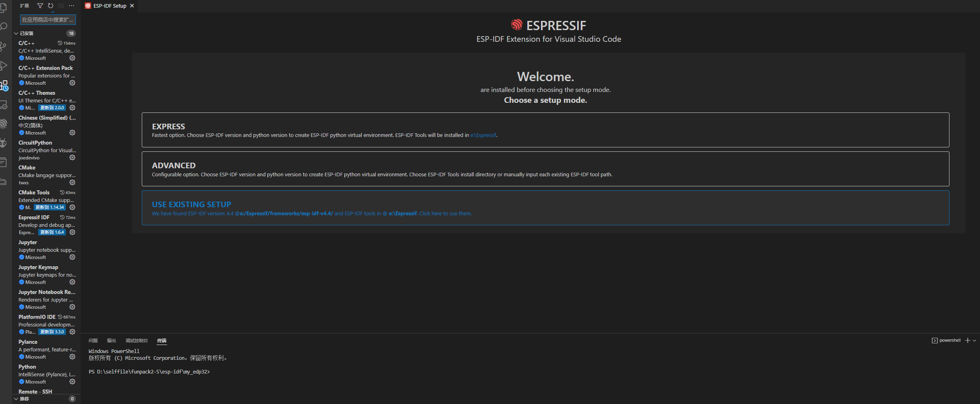Open manage gear for Espressif IDF
Viewport: 980px width, 404px height.
click(72, 232)
